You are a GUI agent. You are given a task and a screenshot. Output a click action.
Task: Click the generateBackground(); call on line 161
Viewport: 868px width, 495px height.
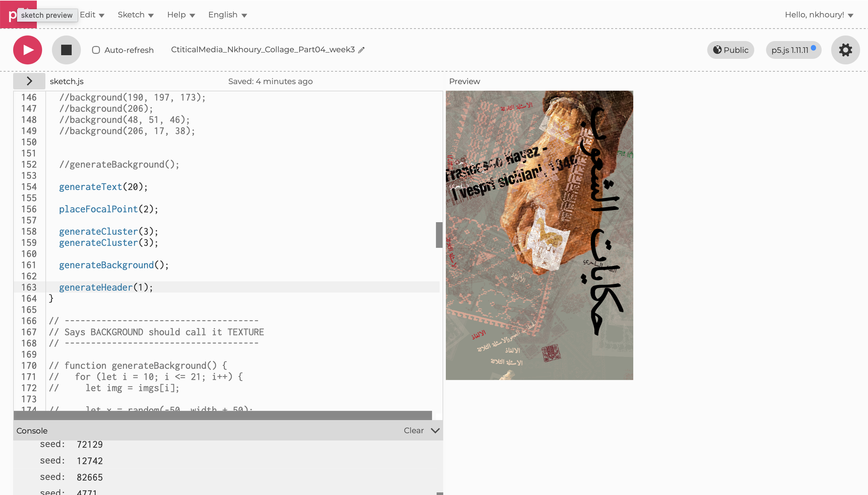point(114,265)
